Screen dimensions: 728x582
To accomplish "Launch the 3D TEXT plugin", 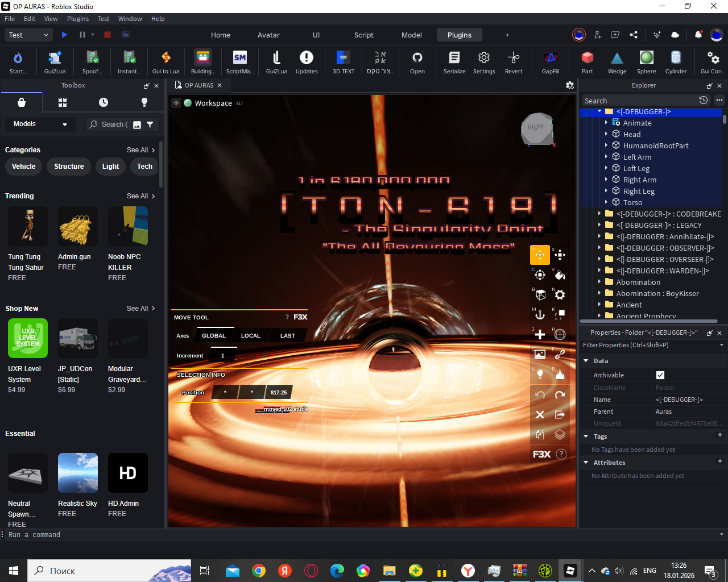I will (344, 62).
